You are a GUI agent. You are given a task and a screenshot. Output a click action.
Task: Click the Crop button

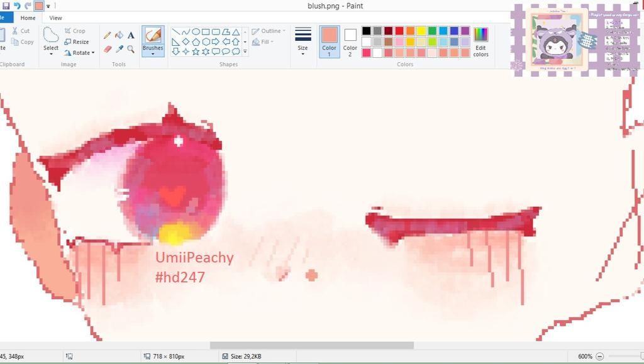[75, 31]
